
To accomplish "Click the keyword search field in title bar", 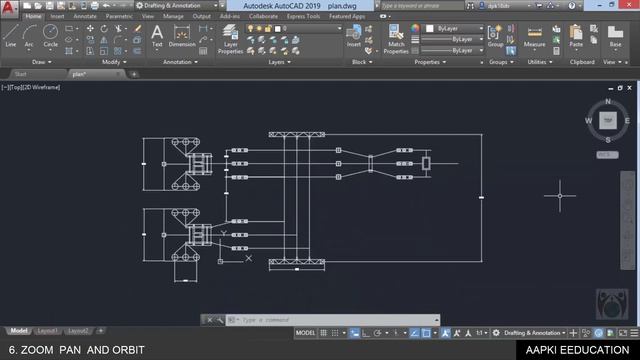I will (x=422, y=6).
